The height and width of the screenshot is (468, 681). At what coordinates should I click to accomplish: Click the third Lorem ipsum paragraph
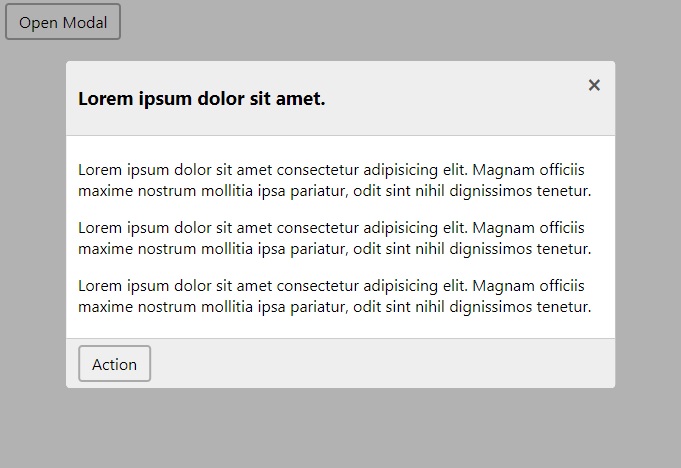(334, 296)
